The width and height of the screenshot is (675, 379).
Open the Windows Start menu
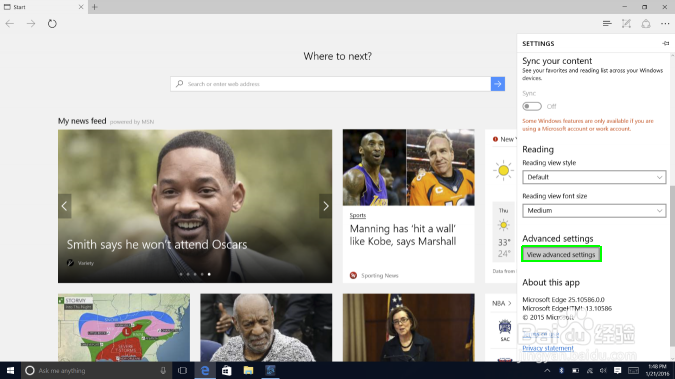10,370
